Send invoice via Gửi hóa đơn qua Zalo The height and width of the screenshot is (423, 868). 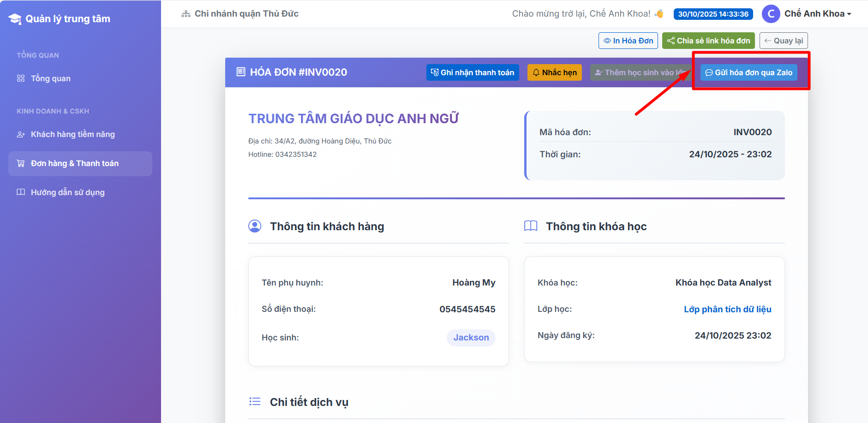pyautogui.click(x=748, y=72)
